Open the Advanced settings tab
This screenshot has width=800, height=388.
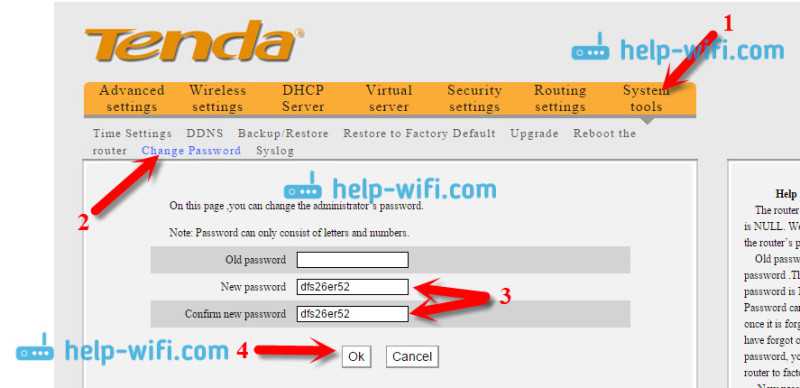132,99
